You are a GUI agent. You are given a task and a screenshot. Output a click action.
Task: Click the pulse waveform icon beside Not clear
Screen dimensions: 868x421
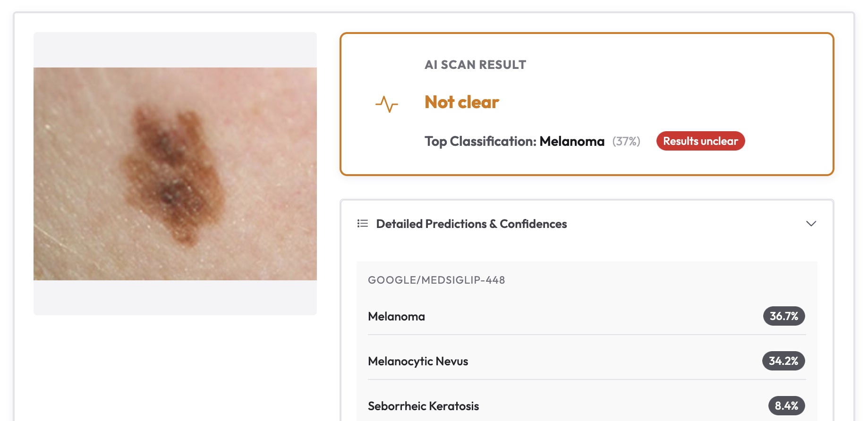[387, 104]
